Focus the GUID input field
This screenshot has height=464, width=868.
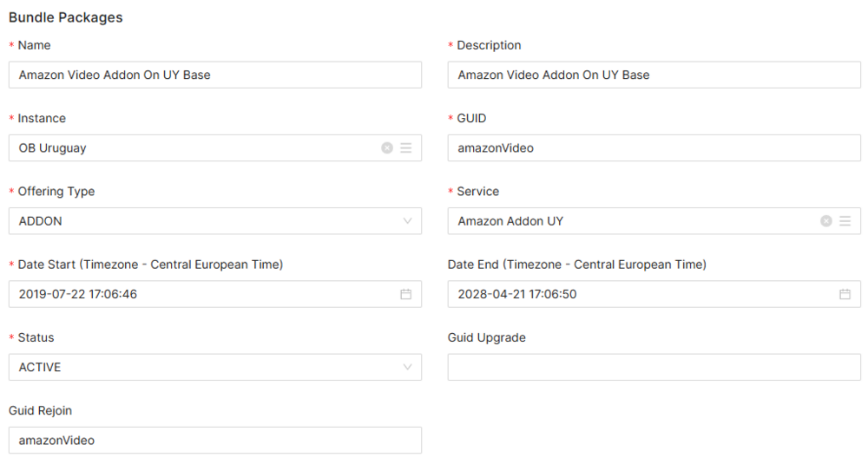654,148
